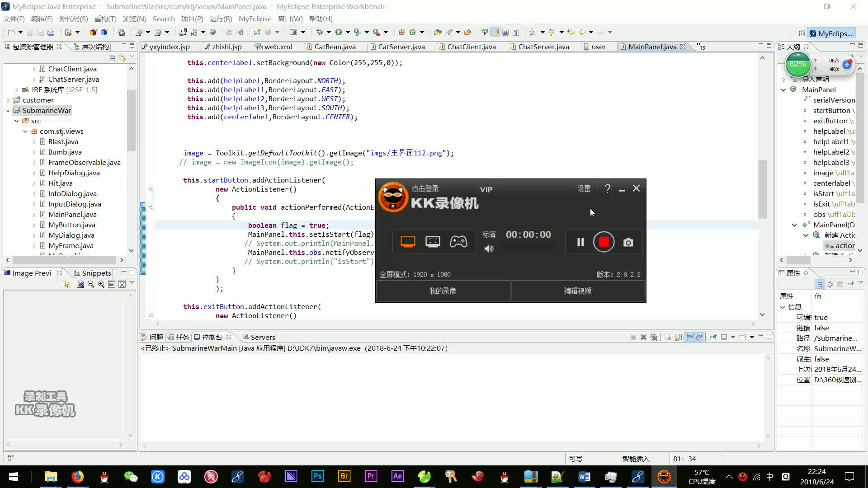Click the ChatServer.java tab

click(x=544, y=47)
